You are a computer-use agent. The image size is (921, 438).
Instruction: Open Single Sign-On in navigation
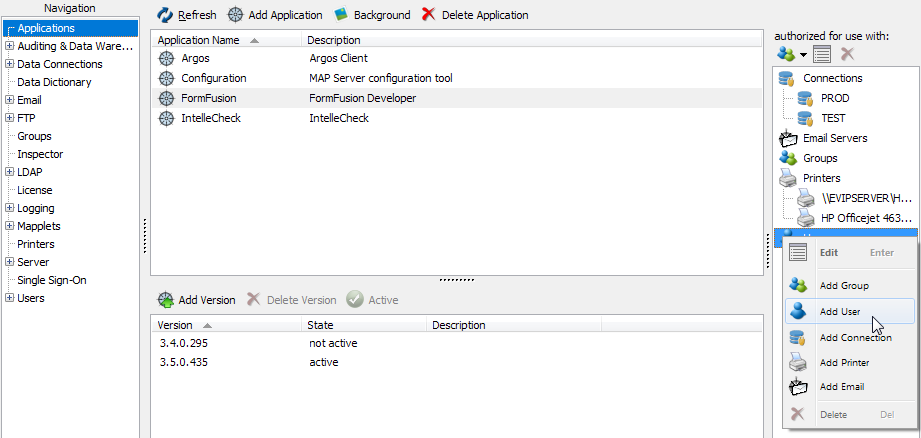tap(52, 280)
